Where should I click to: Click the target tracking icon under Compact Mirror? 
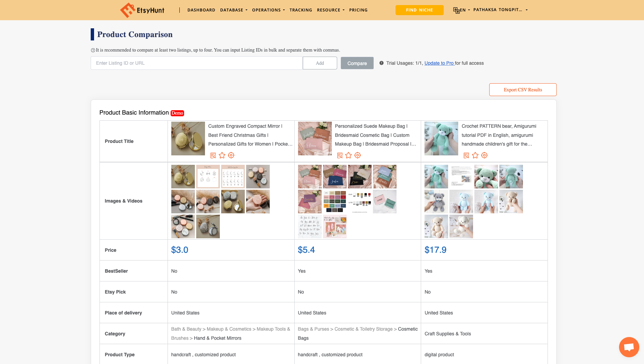click(231, 155)
